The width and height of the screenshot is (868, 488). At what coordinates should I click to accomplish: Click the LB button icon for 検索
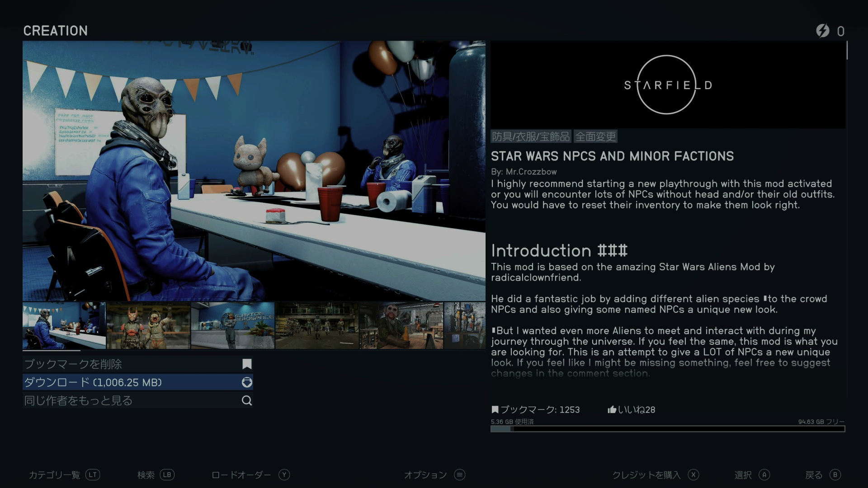point(167,474)
